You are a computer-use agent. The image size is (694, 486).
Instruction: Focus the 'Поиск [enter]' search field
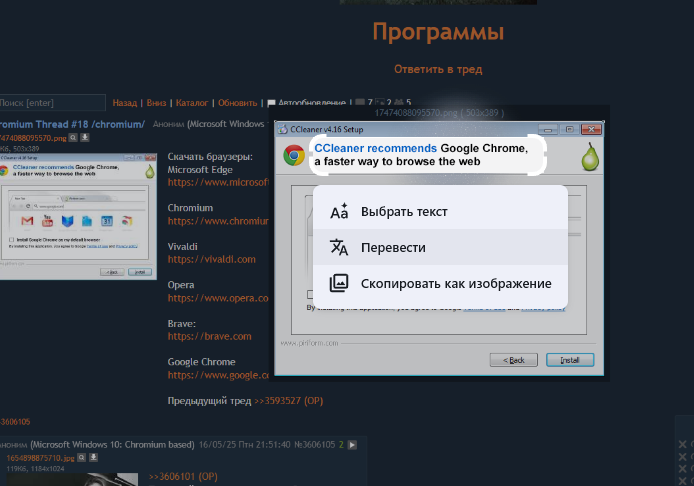(52, 103)
